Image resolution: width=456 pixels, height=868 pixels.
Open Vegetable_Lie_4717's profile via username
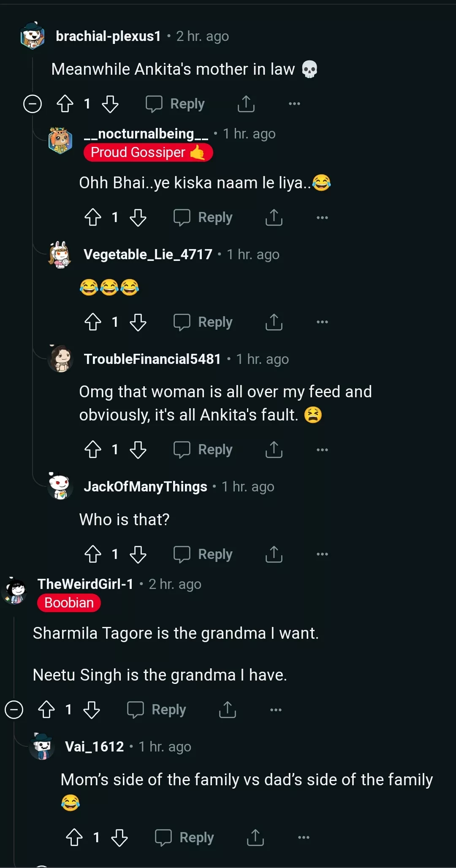[148, 255]
